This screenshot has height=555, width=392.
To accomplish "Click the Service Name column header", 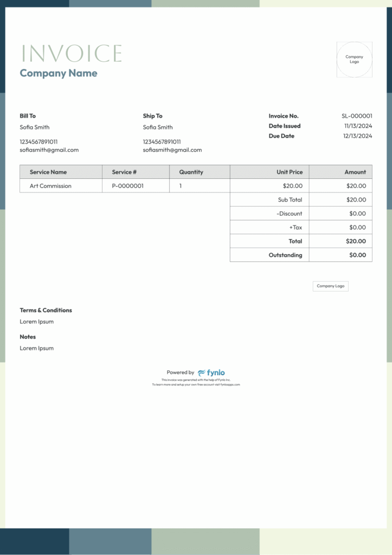I will coord(48,172).
